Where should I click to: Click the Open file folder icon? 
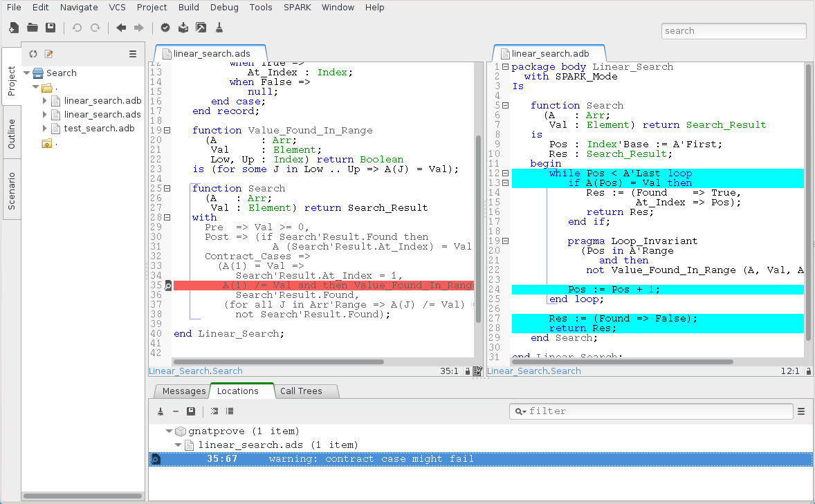(33, 28)
